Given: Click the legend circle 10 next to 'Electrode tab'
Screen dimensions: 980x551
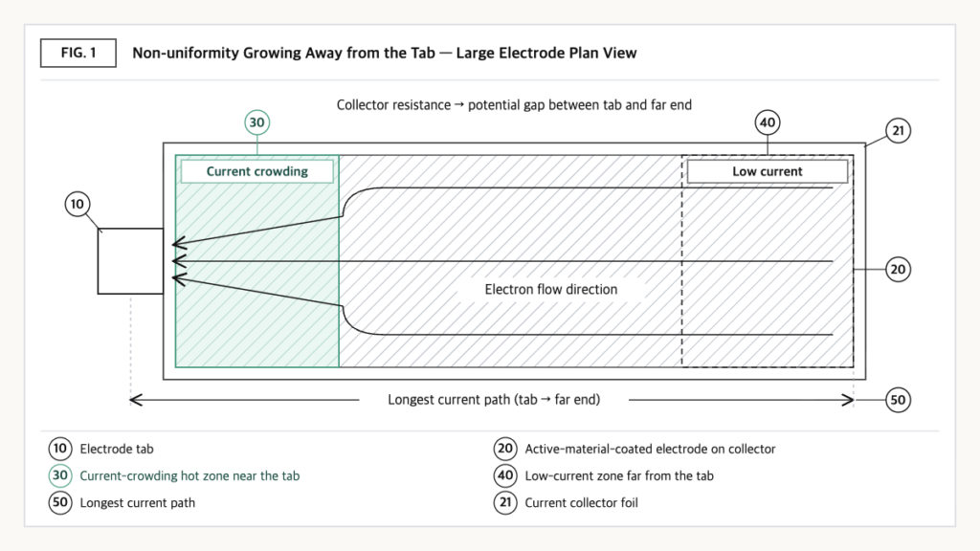Looking at the screenshot, I should tap(60, 449).
